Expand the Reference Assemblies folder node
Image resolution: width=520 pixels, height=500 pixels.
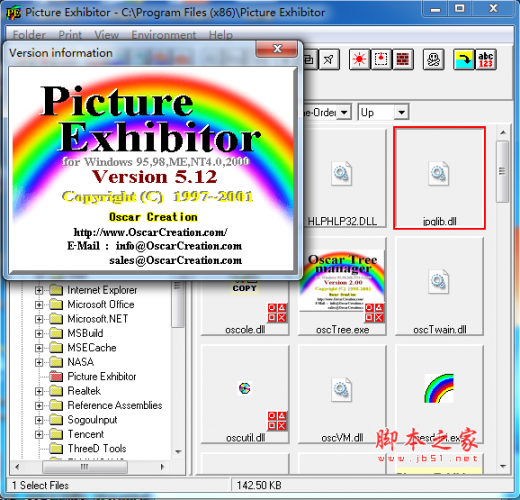point(39,405)
